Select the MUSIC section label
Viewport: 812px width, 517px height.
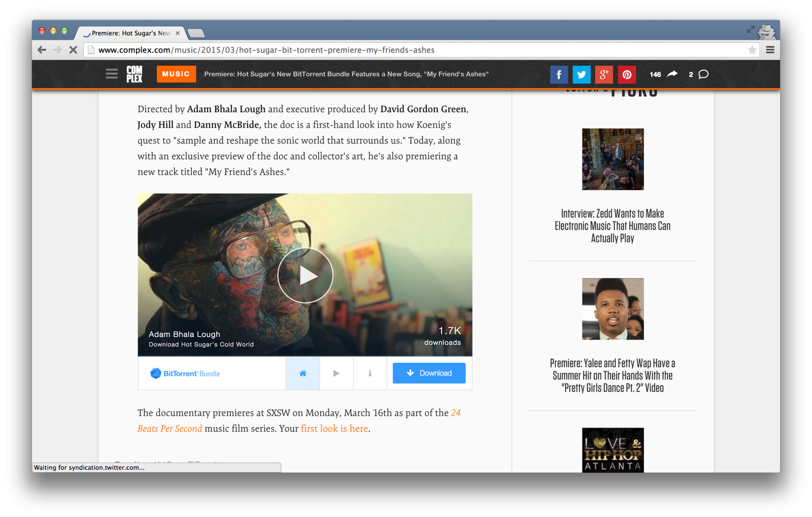point(176,74)
